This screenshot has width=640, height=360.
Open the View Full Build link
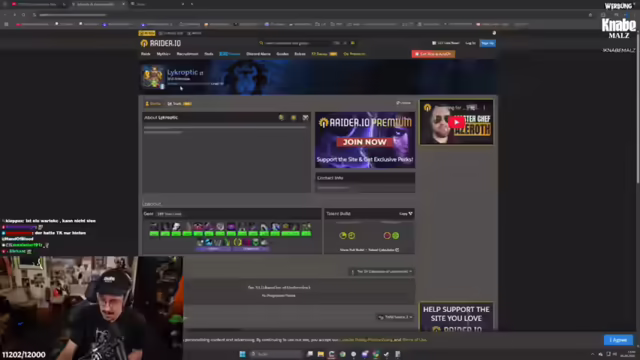[x=352, y=250]
